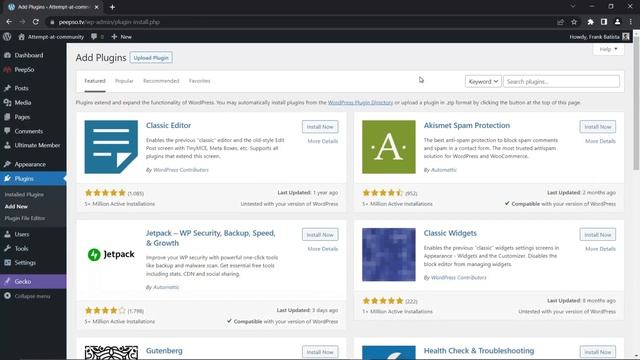
Task: Click the Akismet plugin icon
Action: coord(389,147)
